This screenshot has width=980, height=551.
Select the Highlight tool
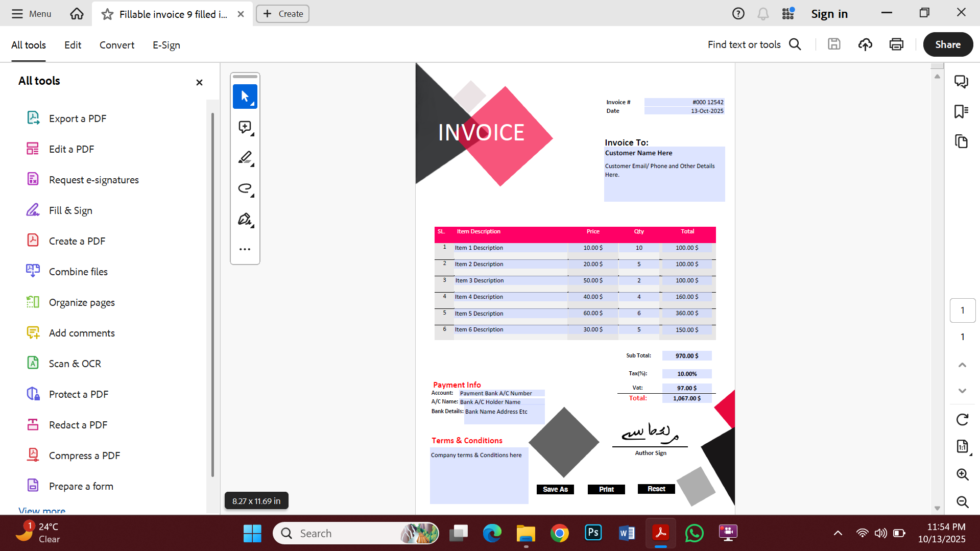coord(244,157)
